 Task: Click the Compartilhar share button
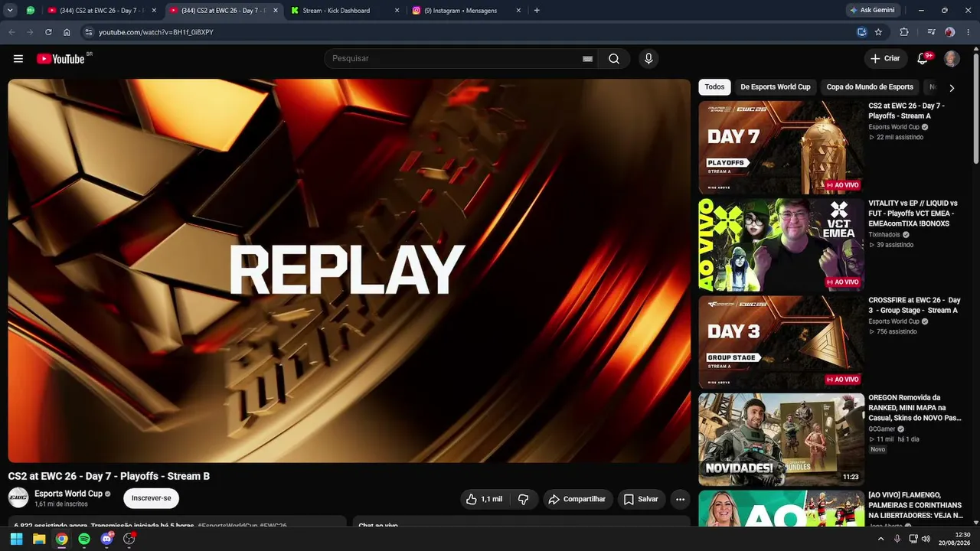coord(578,499)
